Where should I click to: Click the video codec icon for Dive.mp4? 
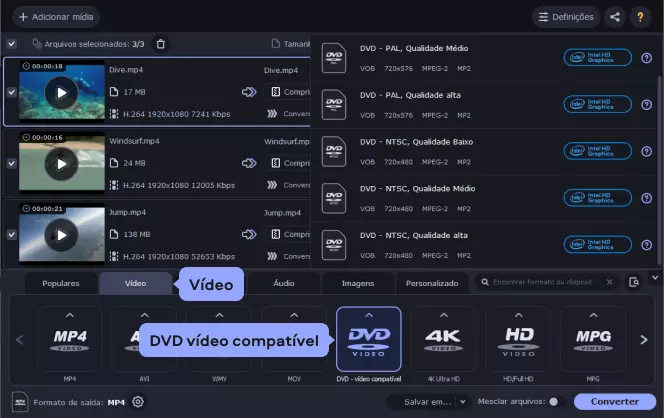pyautogui.click(x=114, y=114)
